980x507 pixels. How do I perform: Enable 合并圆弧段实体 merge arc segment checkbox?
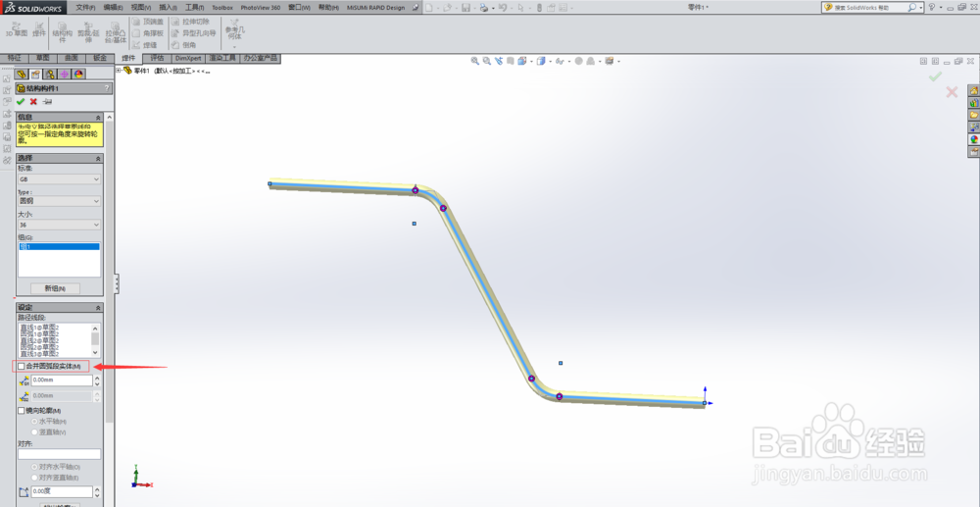click(x=22, y=366)
